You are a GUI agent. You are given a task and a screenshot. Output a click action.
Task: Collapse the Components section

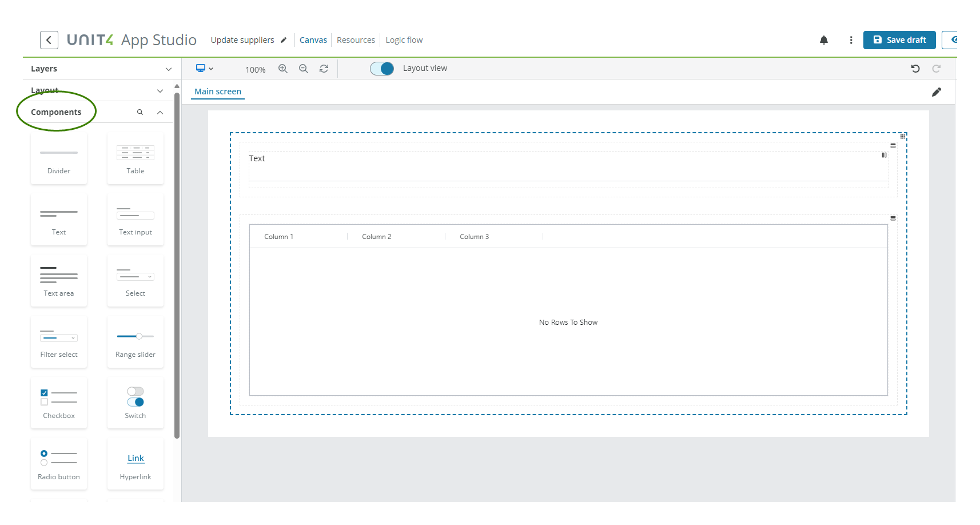(160, 112)
